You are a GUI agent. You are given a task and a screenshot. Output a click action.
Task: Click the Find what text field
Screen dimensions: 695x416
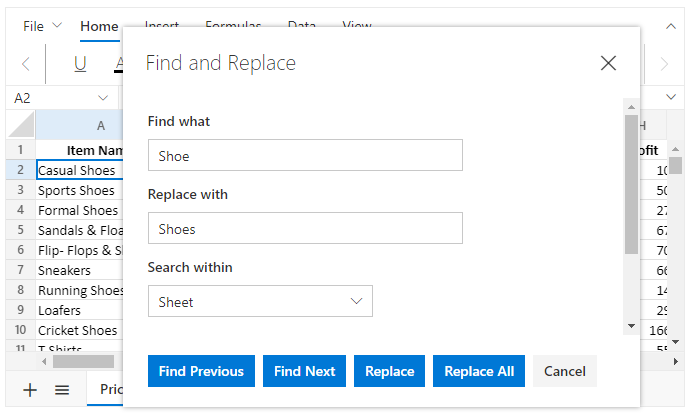coord(305,155)
